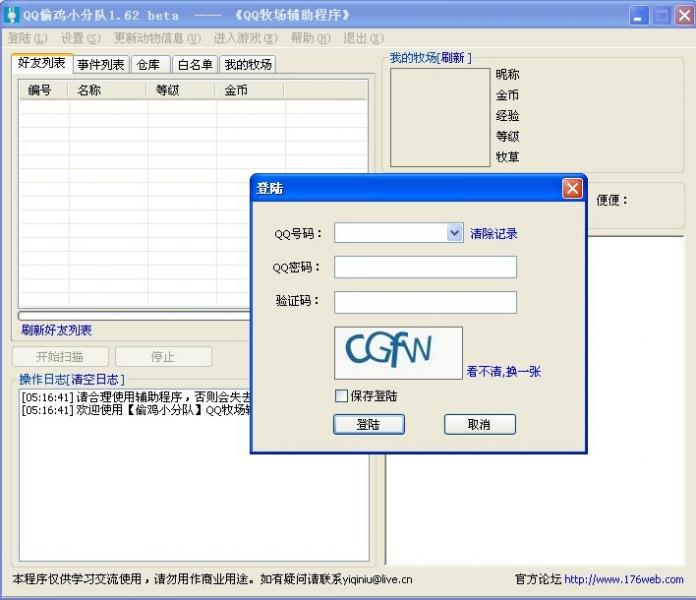Viewport: 696px width, 600px height.
Task: Click the 等级 label in 我的牧场 panel
Action: (507, 136)
